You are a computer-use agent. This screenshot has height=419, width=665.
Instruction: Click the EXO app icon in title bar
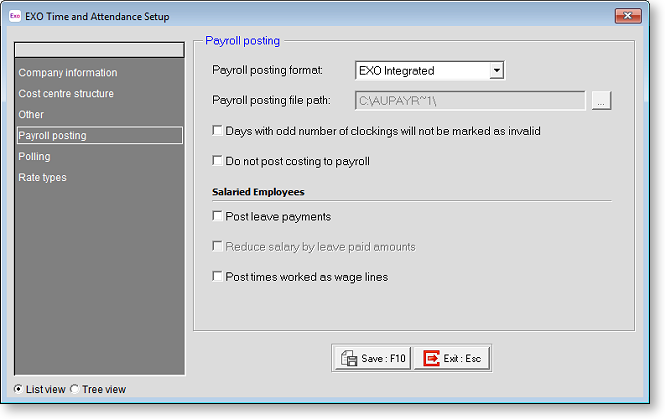click(15, 17)
